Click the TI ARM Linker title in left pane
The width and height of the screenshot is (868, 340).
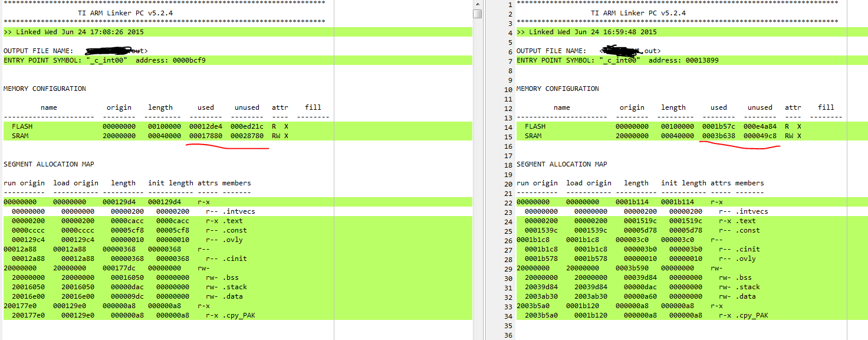click(x=126, y=13)
